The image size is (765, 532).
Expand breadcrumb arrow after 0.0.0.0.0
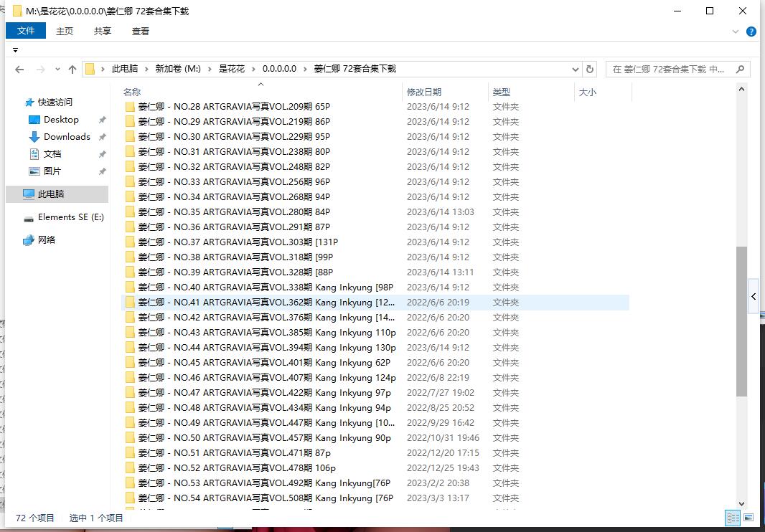click(305, 70)
